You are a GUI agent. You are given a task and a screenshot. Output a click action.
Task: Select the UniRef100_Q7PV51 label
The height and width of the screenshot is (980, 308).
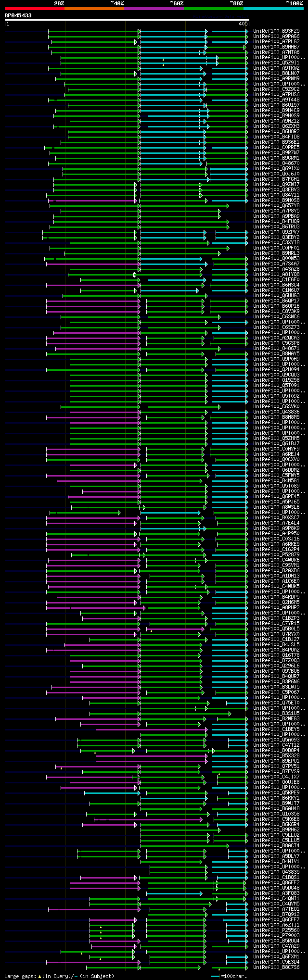click(x=276, y=766)
